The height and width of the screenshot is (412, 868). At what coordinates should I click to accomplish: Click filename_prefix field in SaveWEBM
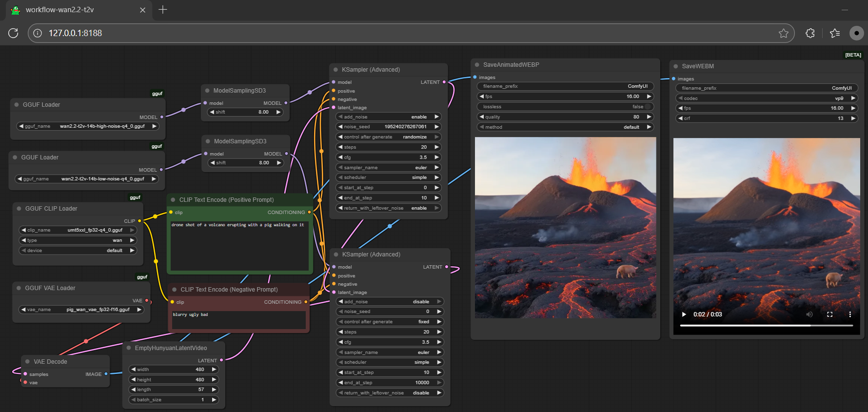click(x=766, y=88)
